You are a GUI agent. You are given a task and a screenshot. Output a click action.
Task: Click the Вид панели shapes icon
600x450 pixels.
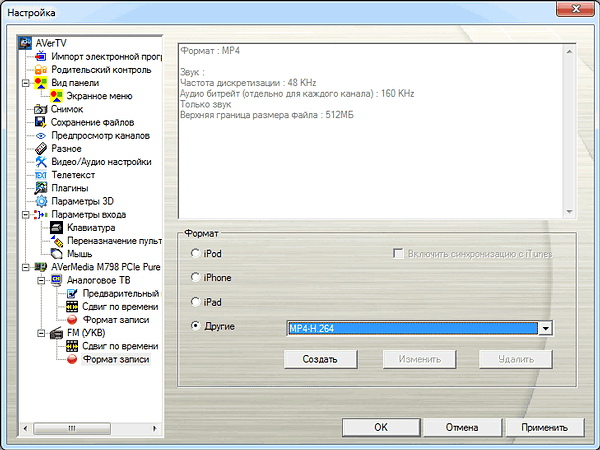pyautogui.click(x=41, y=83)
